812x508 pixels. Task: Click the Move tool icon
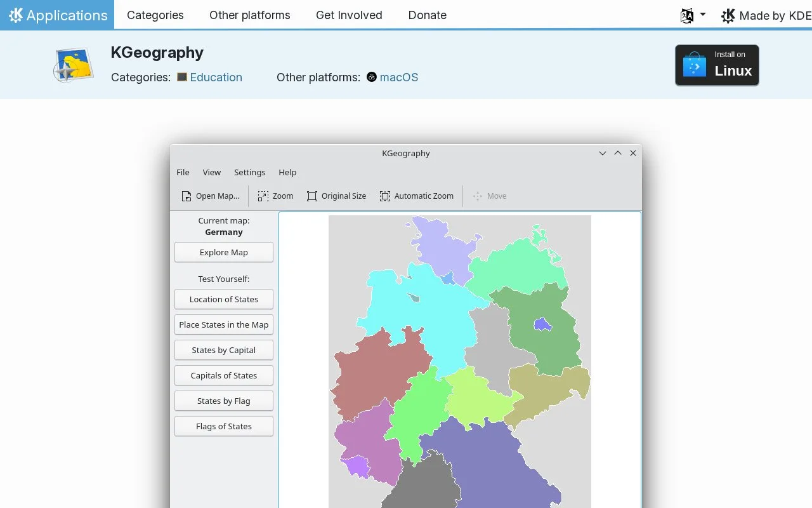click(x=478, y=196)
